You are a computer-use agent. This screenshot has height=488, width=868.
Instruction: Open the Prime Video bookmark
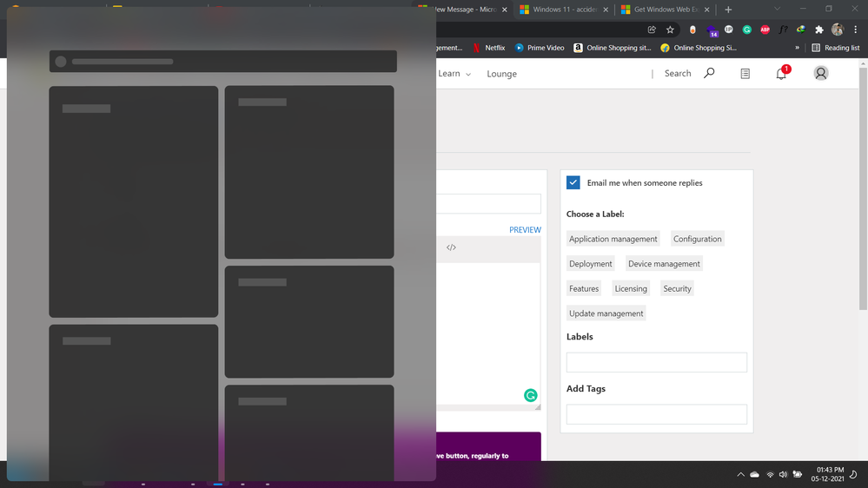(x=540, y=48)
